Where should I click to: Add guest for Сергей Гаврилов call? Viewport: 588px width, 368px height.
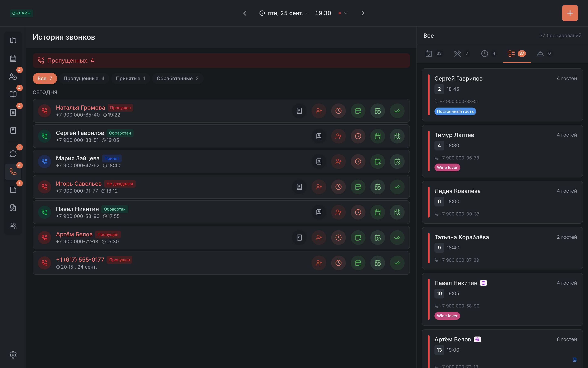(x=339, y=136)
